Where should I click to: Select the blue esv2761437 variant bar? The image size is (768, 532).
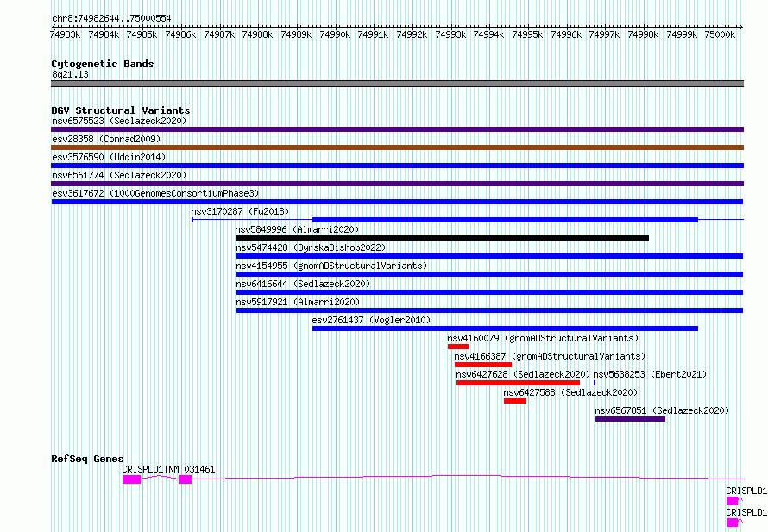point(505,329)
